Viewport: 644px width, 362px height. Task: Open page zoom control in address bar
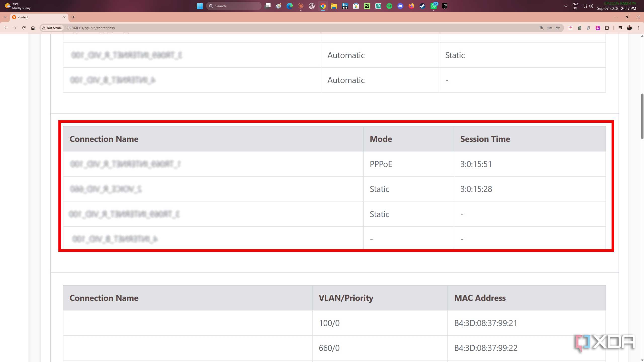click(x=542, y=28)
